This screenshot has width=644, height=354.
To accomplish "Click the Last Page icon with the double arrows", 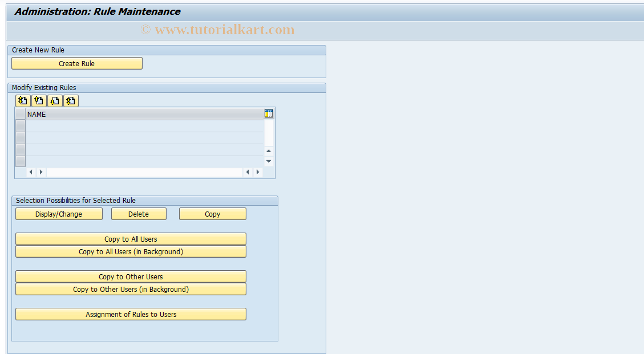I will coord(71,101).
